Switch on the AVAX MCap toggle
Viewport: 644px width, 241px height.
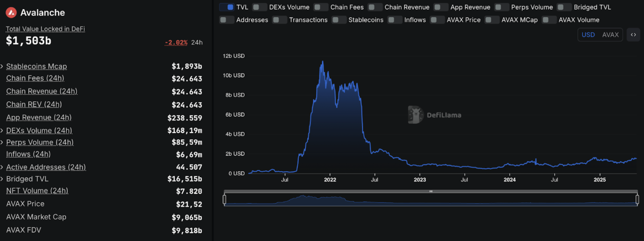492,20
